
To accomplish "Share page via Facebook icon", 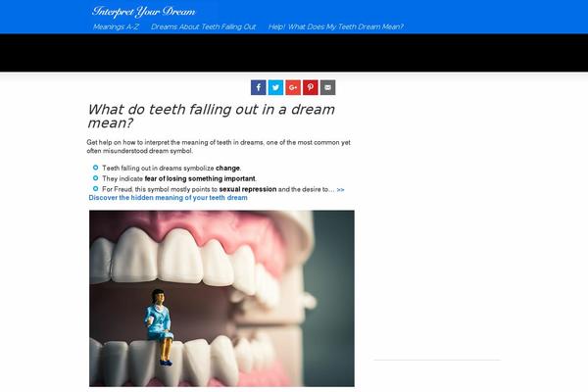I will click(x=259, y=87).
